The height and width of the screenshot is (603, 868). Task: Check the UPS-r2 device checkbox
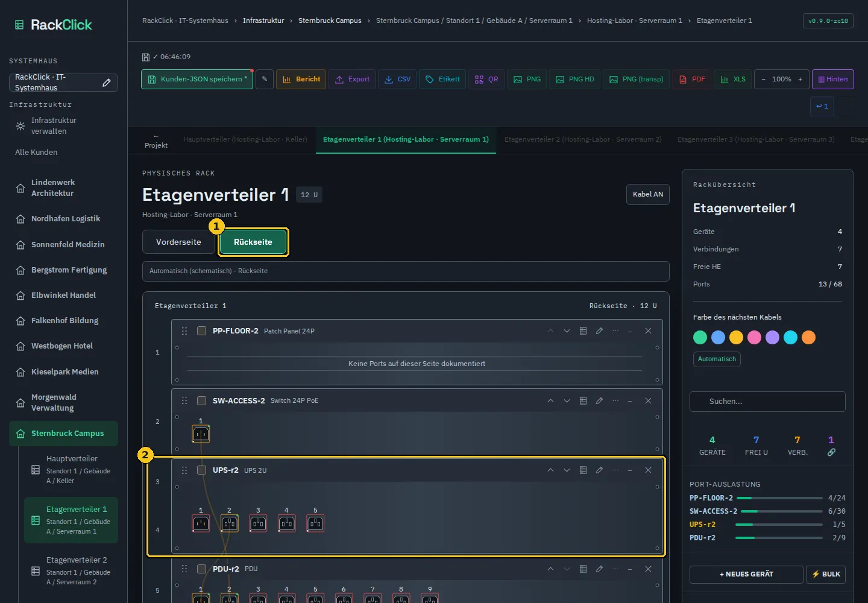point(202,470)
